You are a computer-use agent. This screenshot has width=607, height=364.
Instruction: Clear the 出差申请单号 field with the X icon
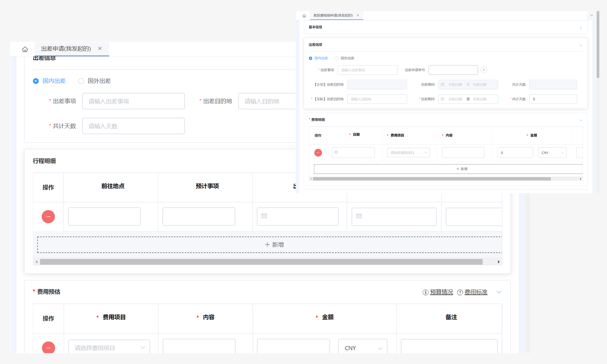click(483, 70)
